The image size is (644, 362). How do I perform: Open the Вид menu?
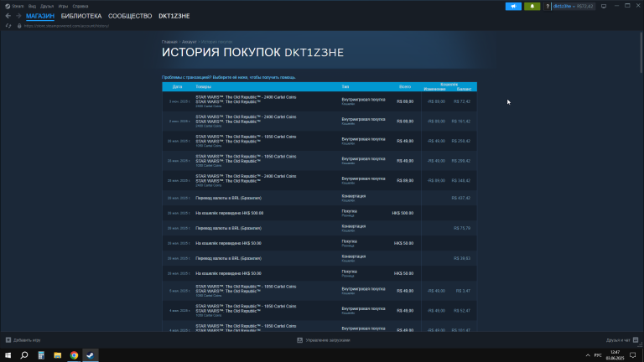click(x=32, y=6)
